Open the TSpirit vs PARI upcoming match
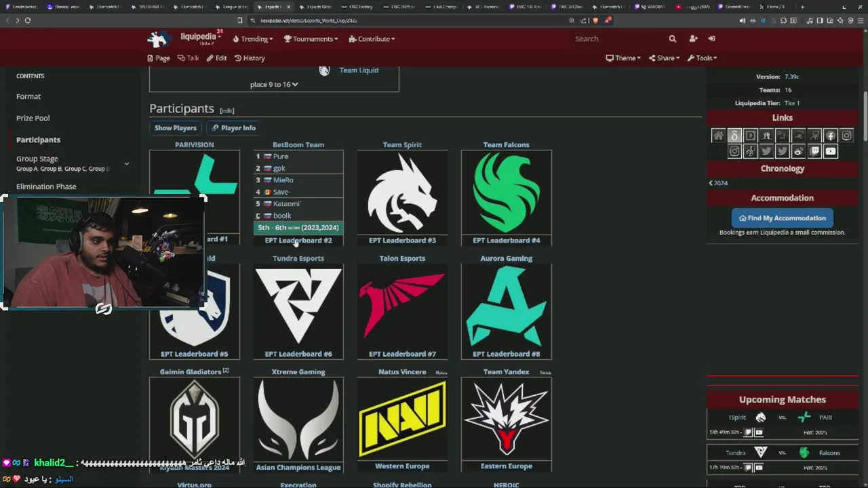Viewport: 868px width, 488px height. (782, 424)
